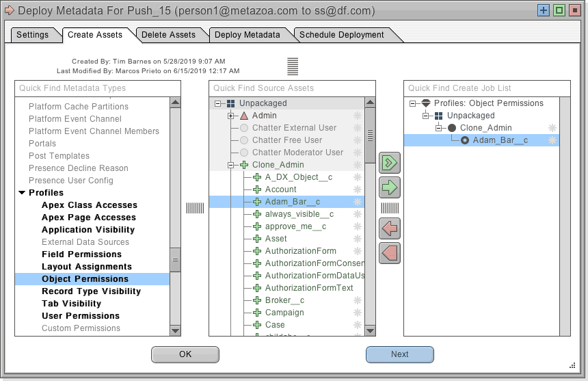Click the green right arrow add button
Screen dimensions: 588x381
point(390,187)
